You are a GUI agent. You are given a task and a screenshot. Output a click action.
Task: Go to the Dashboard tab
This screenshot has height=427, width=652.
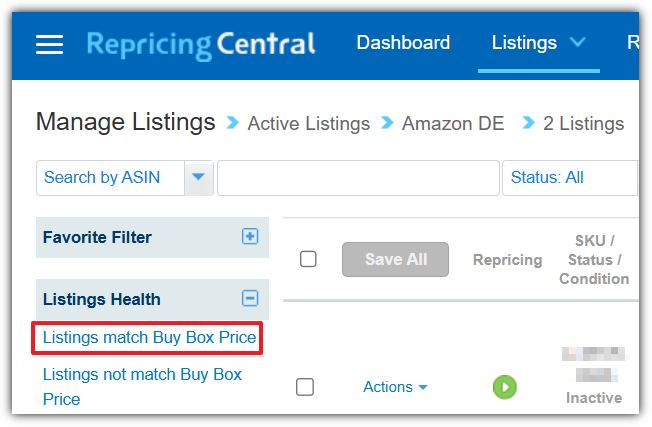click(403, 43)
